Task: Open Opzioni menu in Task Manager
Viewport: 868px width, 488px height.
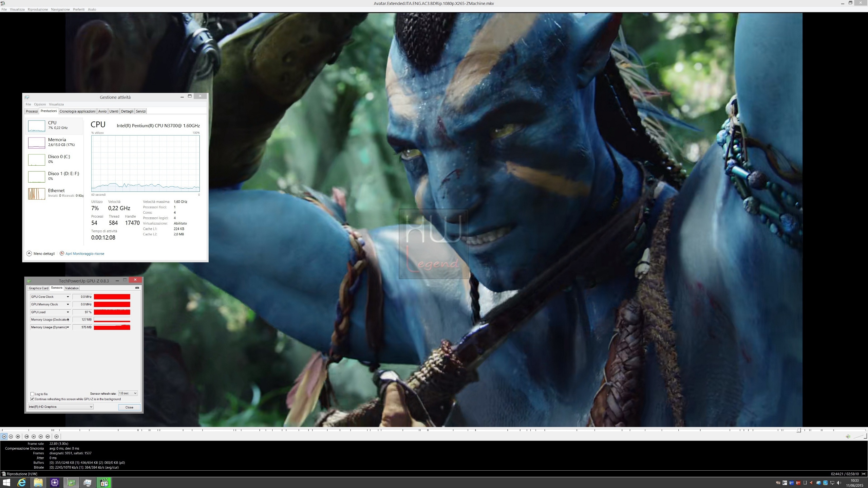Action: (x=40, y=104)
